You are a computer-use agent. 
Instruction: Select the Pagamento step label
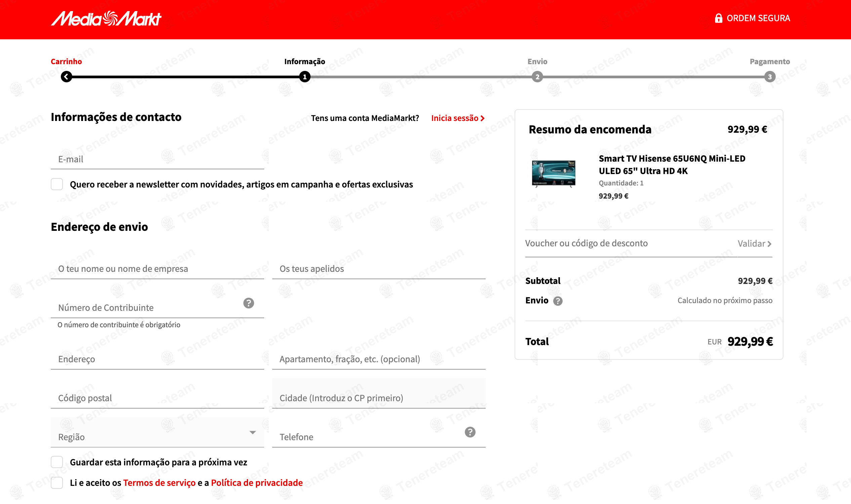pos(769,61)
